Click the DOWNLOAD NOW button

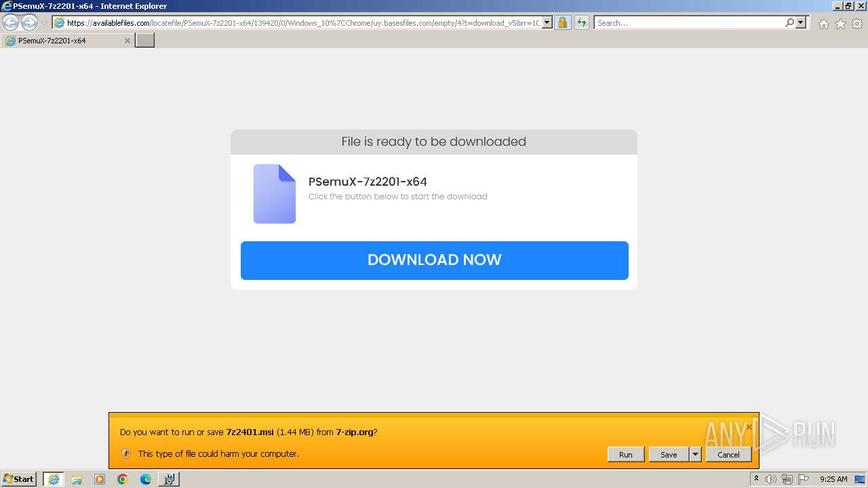pyautogui.click(x=435, y=260)
